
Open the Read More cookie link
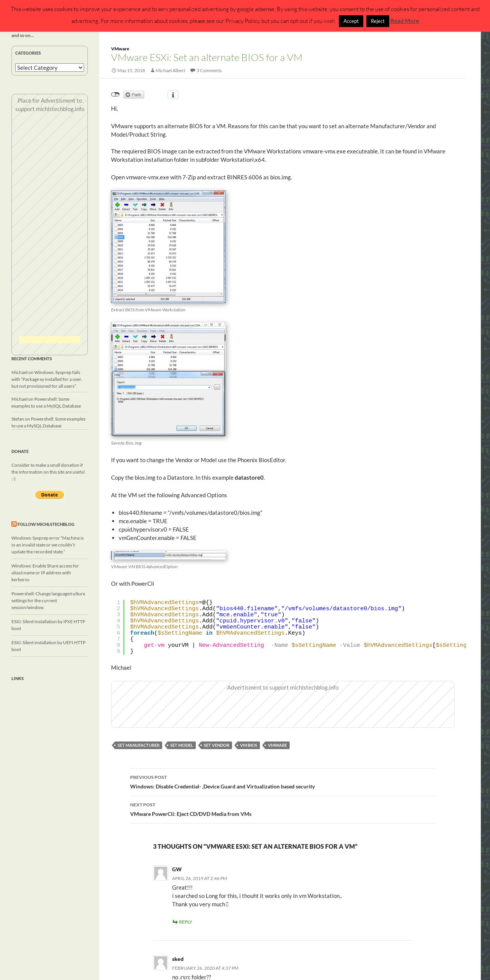[405, 21]
